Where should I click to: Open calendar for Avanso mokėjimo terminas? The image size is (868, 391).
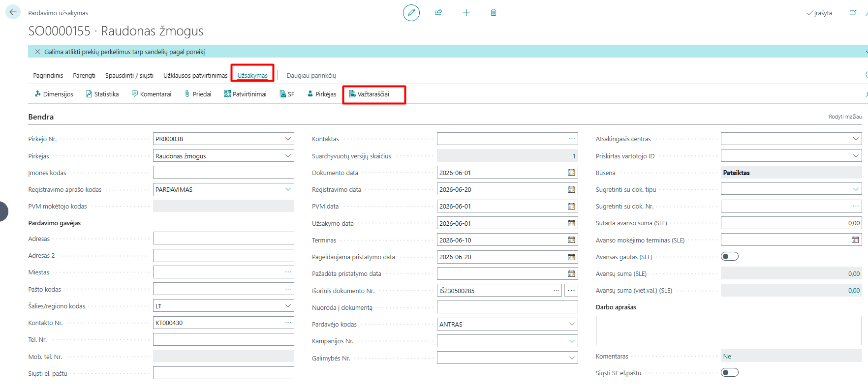855,240
